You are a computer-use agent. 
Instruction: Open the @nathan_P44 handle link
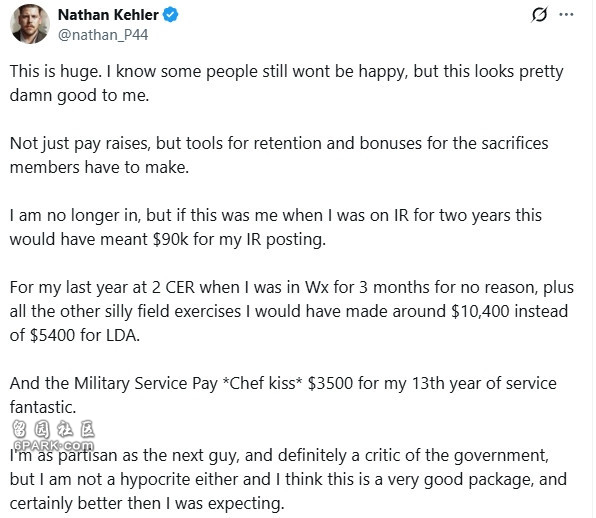103,35
